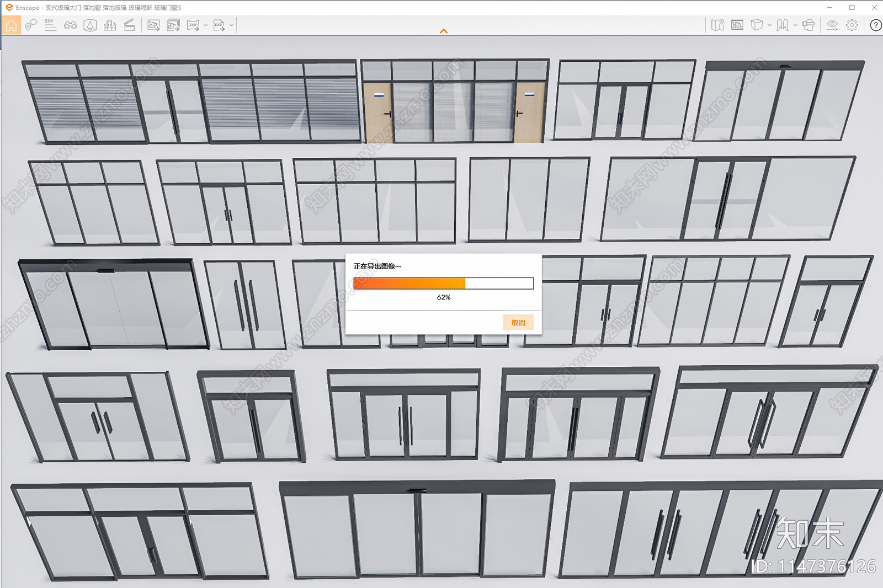Toggle the minimap map-pin icon
Image resolution: width=883 pixels, height=588 pixels.
click(x=717, y=25)
